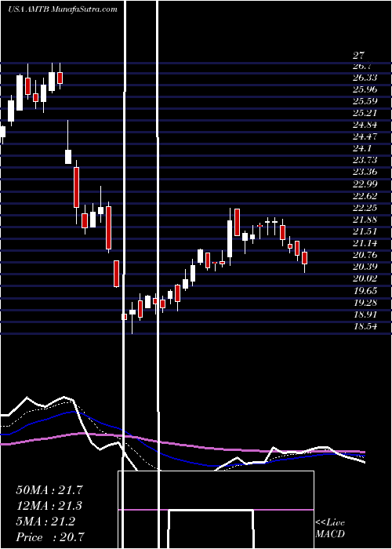The height and width of the screenshot is (549, 392).
Task: Click the '12MA : 21.3' readout
Action: tap(51, 506)
